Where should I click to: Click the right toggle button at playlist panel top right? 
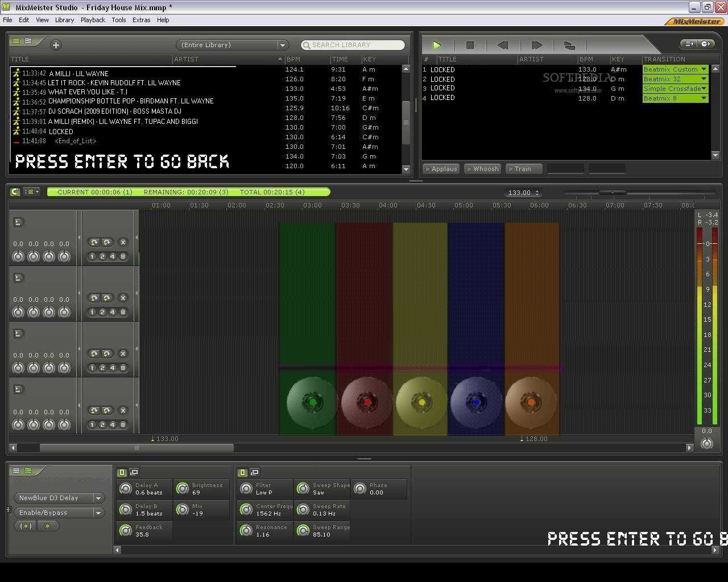706,44
